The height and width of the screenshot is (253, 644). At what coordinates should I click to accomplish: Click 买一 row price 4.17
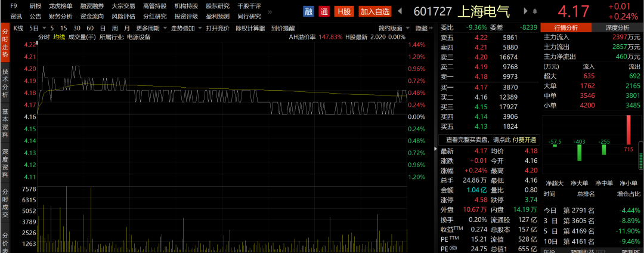tap(481, 87)
